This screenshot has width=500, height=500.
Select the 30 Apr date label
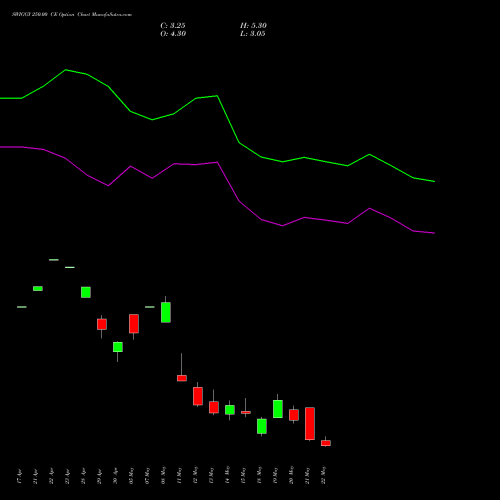(115, 476)
